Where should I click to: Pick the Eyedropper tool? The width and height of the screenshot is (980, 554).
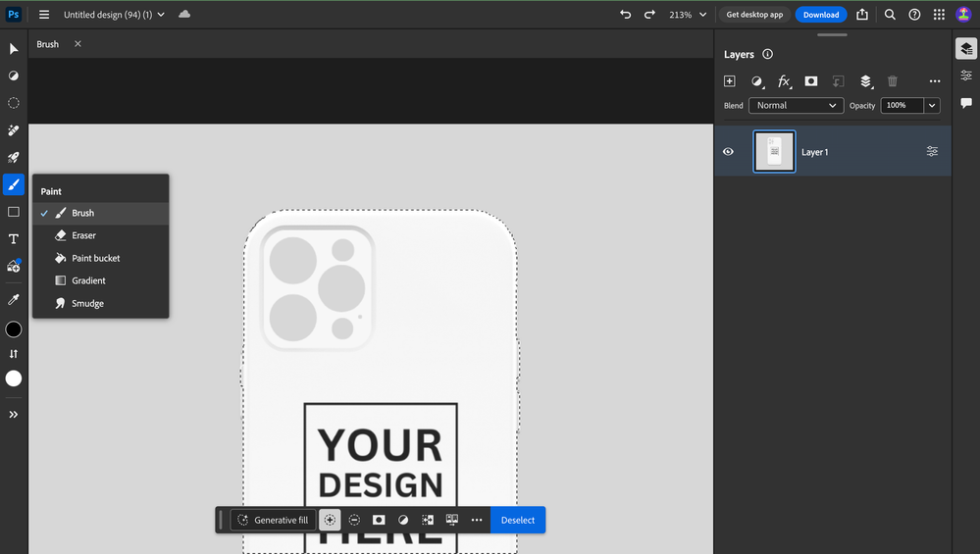point(14,299)
